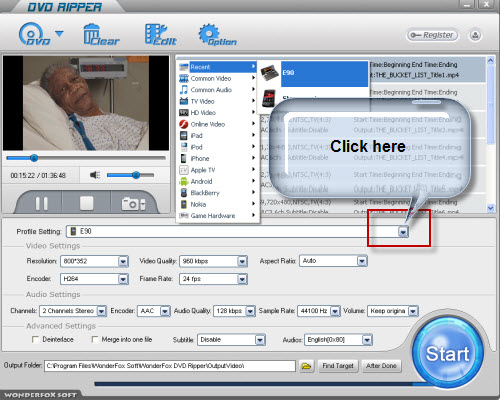
Task: Expand the Sample Rate dropdown
Action: tap(335, 311)
